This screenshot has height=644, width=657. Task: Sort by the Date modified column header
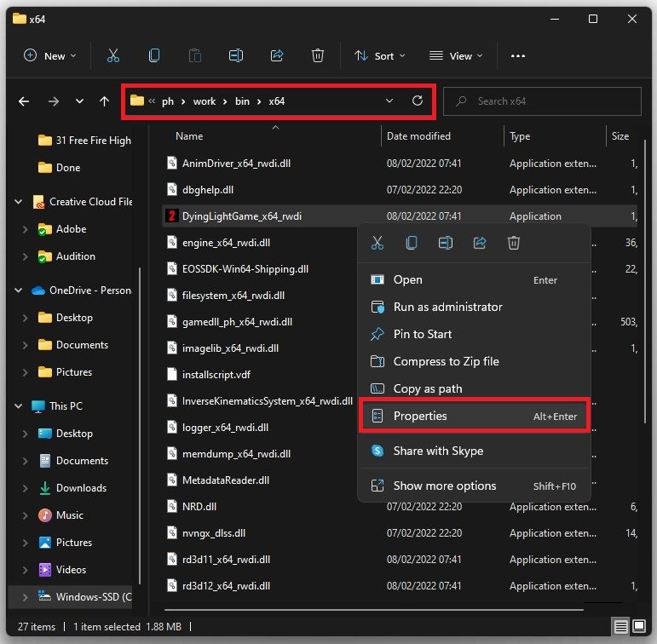(x=418, y=136)
